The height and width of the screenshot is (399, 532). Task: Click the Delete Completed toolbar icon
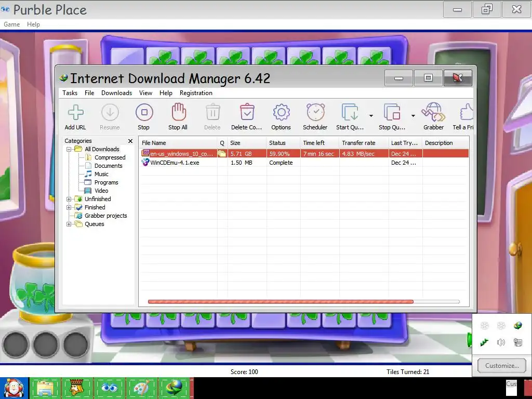[247, 112]
